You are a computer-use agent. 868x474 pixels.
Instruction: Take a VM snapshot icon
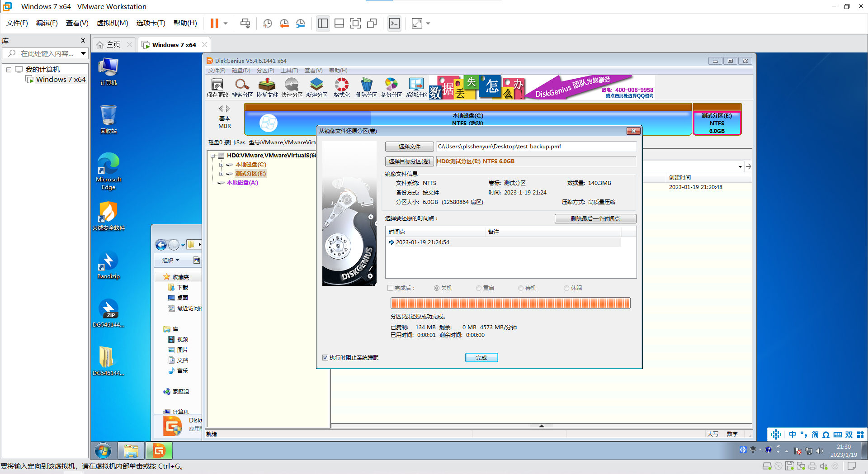(268, 23)
